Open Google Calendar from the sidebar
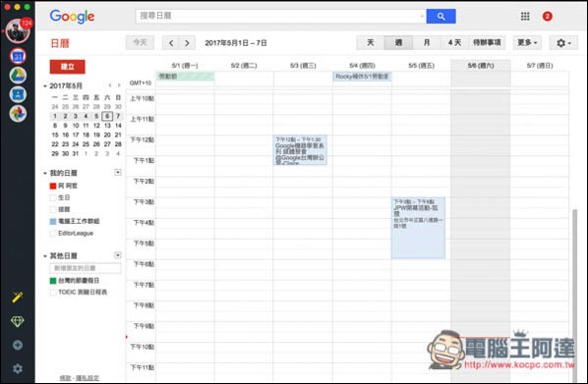The height and width of the screenshot is (384, 588). point(18,57)
